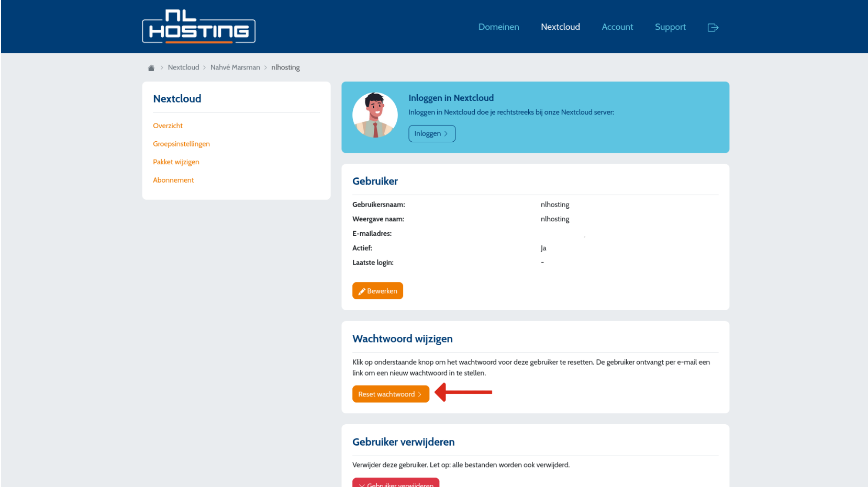Click the Inloggen in Nextcloud heading

click(x=451, y=98)
